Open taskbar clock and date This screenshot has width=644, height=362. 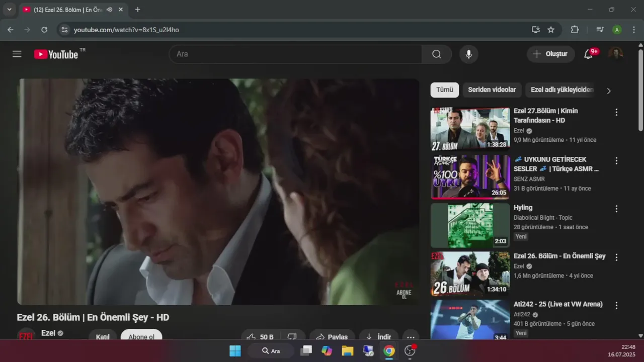point(621,351)
